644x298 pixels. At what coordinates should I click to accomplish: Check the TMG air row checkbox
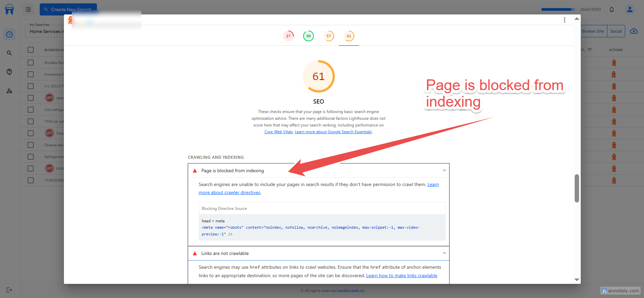tap(31, 121)
